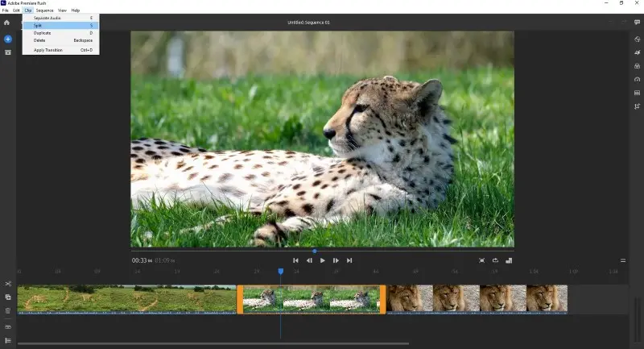Image resolution: width=644 pixels, height=349 pixels.
Task: Click the blue Add Media plus button
Action: pos(8,39)
